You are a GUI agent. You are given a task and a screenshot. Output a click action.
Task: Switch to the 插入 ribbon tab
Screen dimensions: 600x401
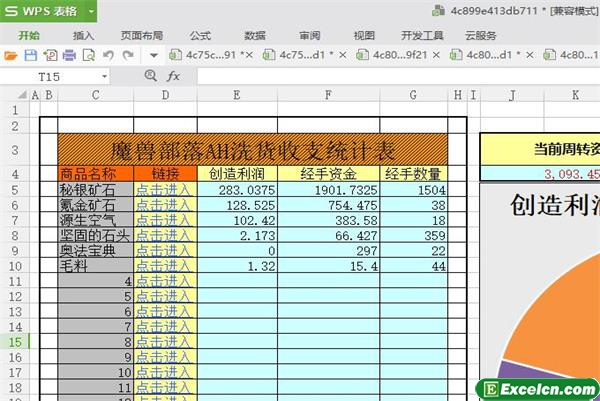pyautogui.click(x=83, y=36)
